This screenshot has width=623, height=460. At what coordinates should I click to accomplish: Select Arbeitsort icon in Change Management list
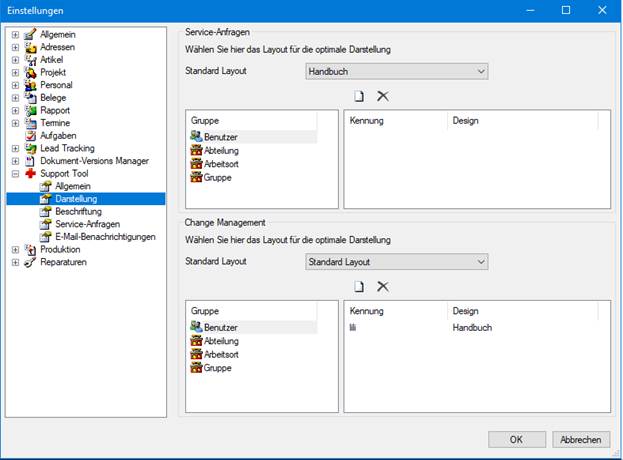coord(196,354)
